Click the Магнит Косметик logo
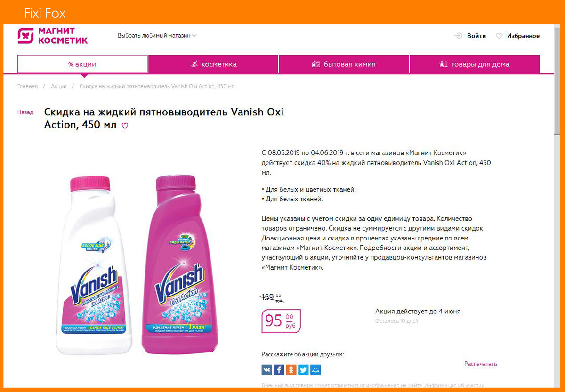 coord(53,36)
